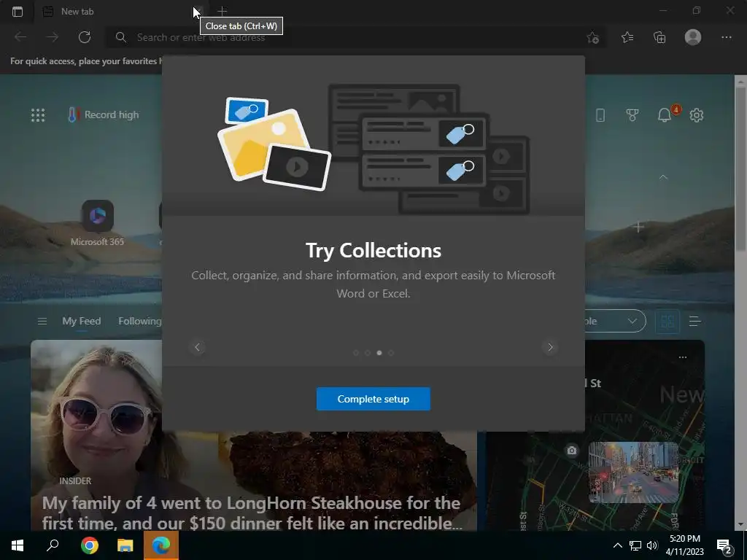Open notifications bell with 4 badge
The image size is (747, 560).
click(x=665, y=114)
